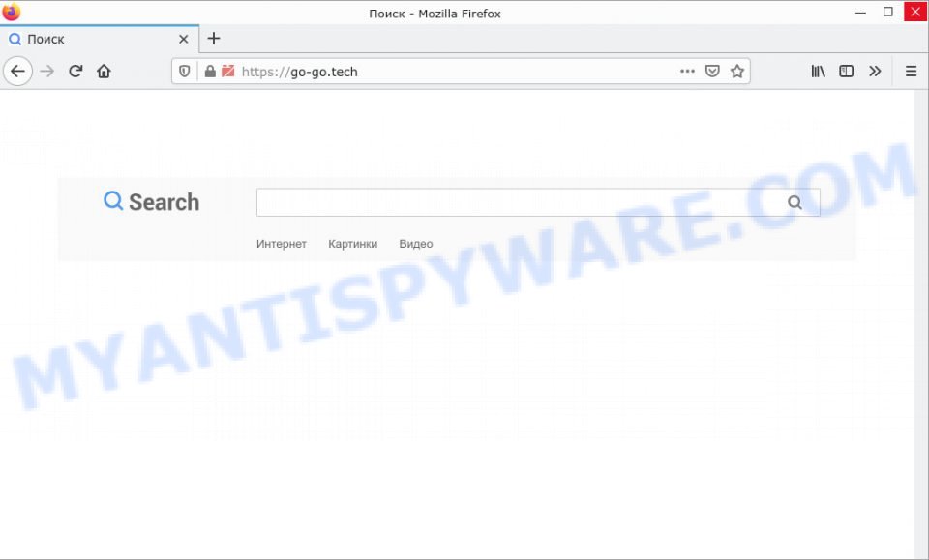Go back to the previous page

point(17,72)
